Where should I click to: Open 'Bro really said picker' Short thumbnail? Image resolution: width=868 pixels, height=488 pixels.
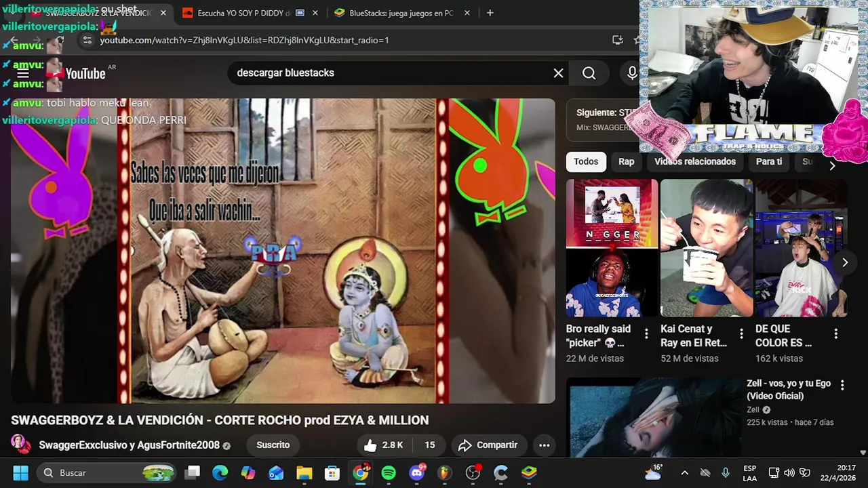tap(612, 248)
